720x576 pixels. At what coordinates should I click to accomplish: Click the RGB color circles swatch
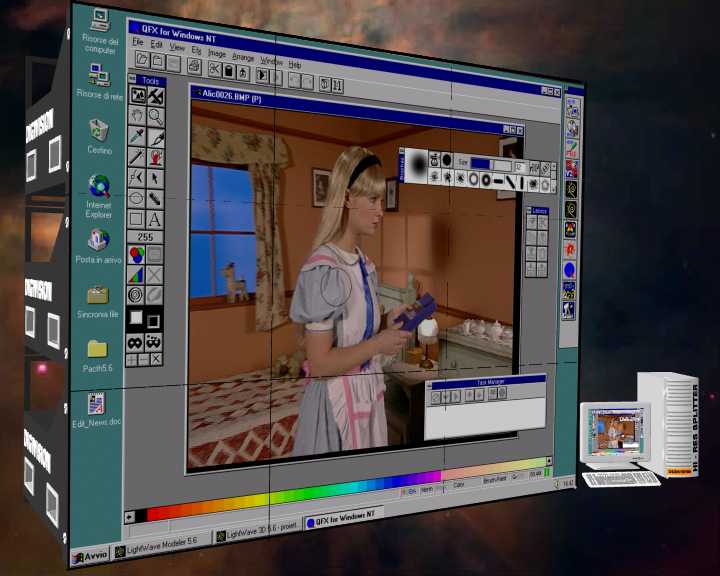pyautogui.click(x=136, y=254)
